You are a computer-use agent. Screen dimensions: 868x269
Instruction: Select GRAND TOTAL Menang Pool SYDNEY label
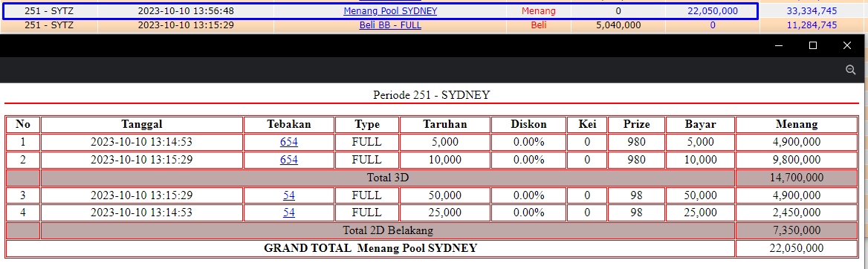coord(370,248)
